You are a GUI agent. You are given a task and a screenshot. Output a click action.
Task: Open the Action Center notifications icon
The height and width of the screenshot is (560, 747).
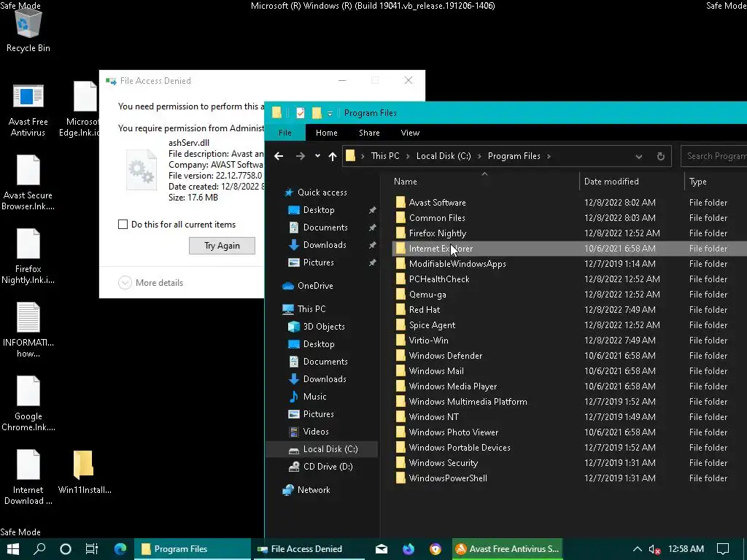tap(723, 549)
